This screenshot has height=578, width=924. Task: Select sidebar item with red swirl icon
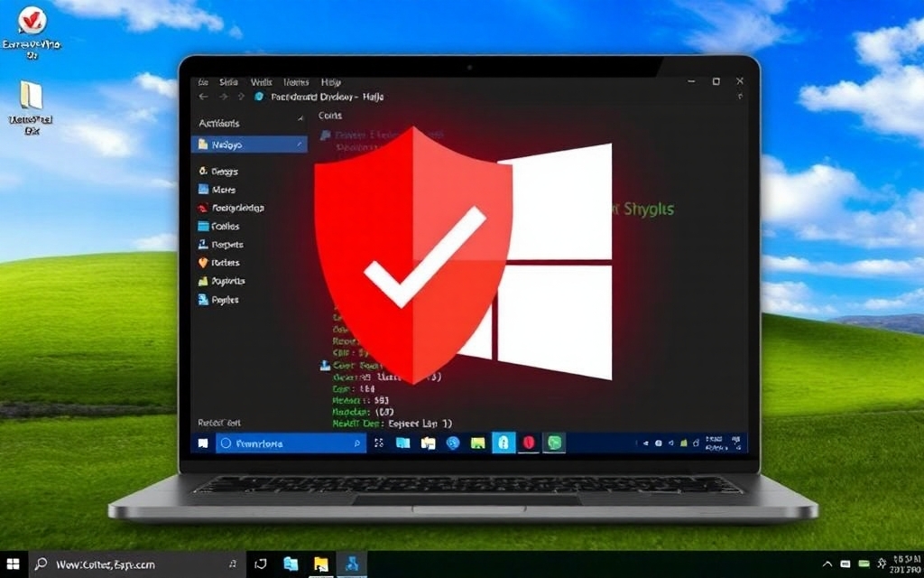[x=231, y=209]
